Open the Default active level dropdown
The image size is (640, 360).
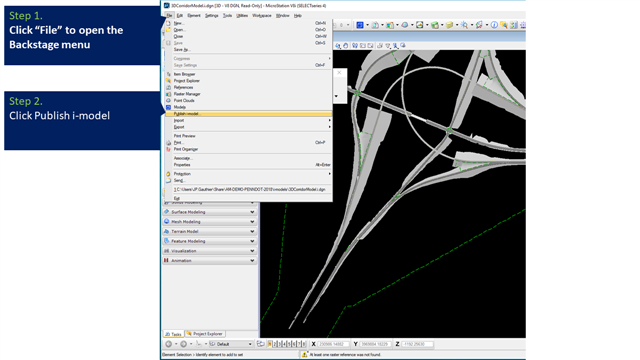231,344
